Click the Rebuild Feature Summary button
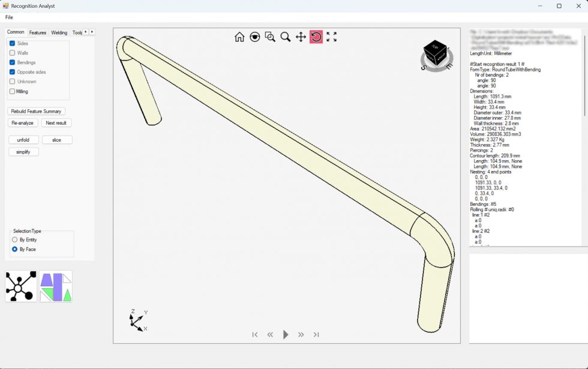Screen dimensions: 588x369 coord(37,112)
